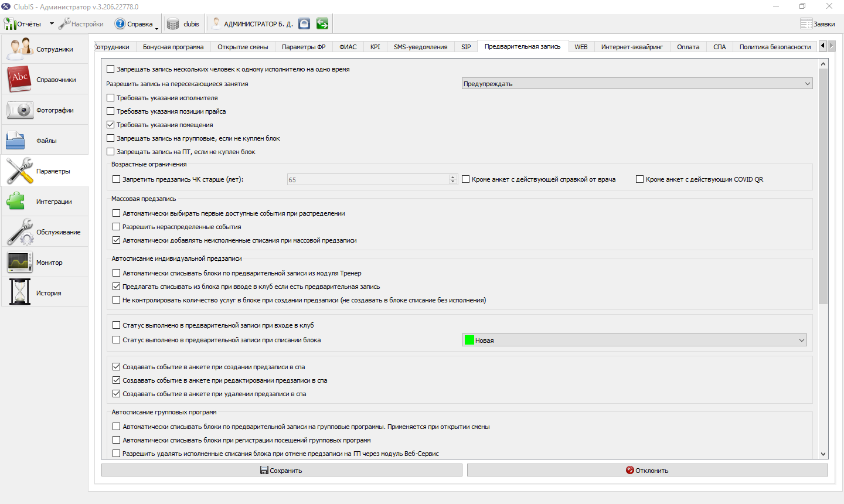Open the Сотрудники sidebar section
Screen dimensions: 844x504
tap(45, 49)
